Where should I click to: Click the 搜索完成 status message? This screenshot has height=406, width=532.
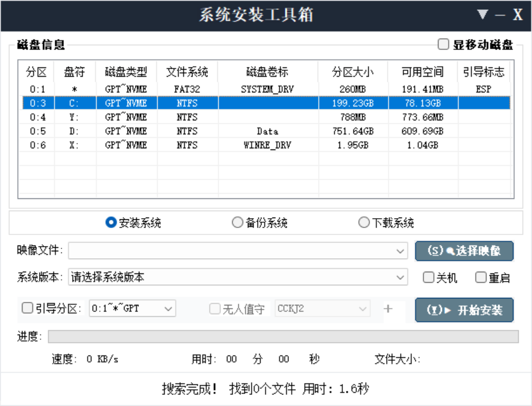click(265, 389)
